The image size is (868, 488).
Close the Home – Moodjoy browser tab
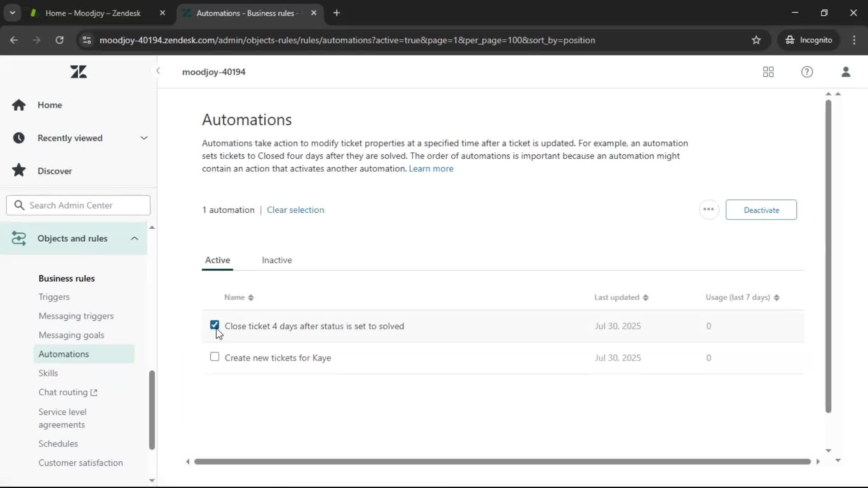pos(163,13)
